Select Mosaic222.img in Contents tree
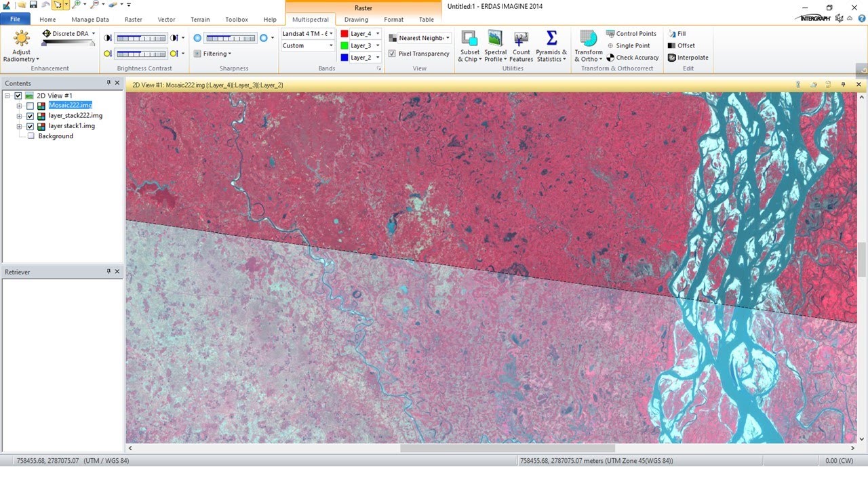This screenshot has height=488, width=868. (71, 106)
